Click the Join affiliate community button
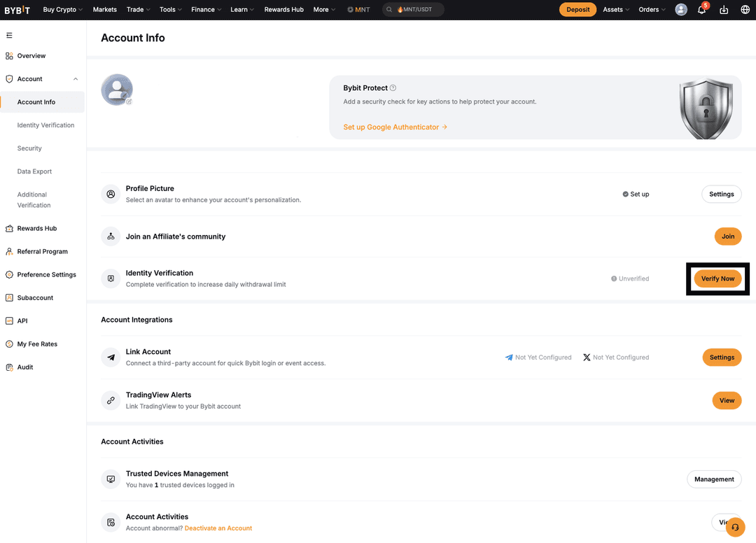 pyautogui.click(x=727, y=237)
